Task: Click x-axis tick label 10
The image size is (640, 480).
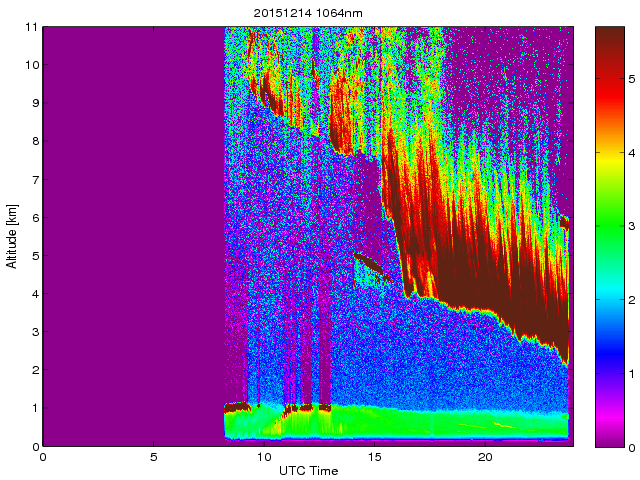Action: (x=263, y=457)
